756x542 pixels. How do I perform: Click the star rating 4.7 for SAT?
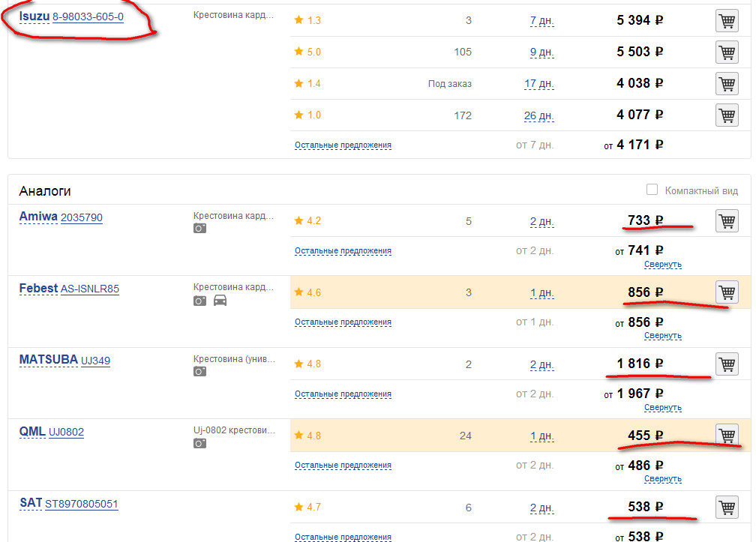tap(307, 507)
